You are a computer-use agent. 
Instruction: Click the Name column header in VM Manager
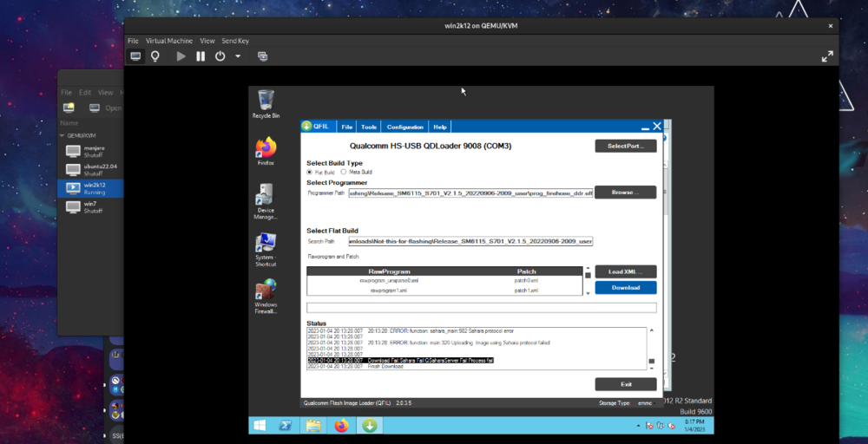[69, 123]
